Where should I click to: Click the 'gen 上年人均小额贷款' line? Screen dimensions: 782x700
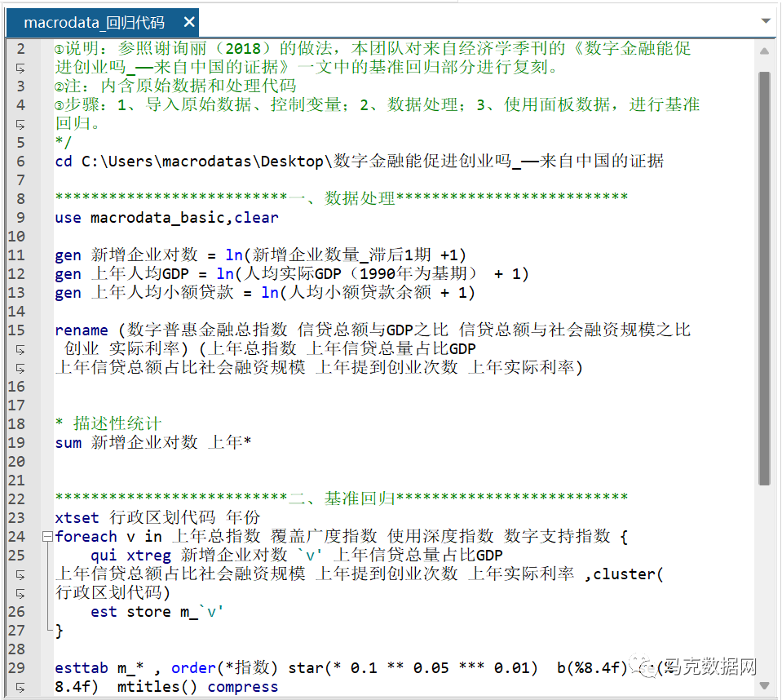pyautogui.click(x=265, y=292)
